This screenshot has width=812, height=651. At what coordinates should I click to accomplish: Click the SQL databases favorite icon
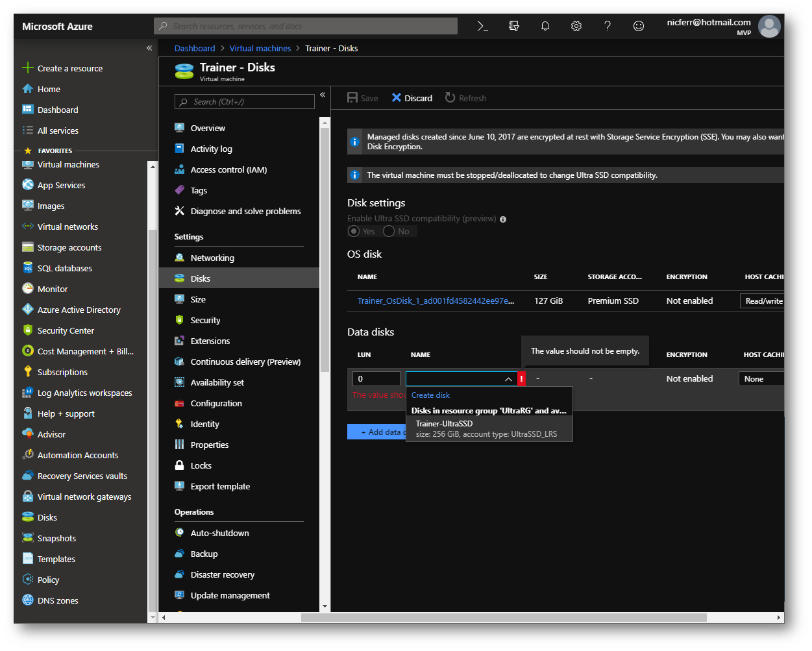coord(27,268)
